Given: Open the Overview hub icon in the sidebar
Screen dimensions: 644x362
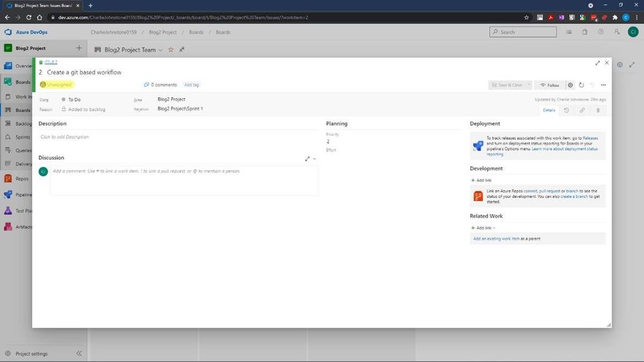Looking at the screenshot, I should point(8,66).
